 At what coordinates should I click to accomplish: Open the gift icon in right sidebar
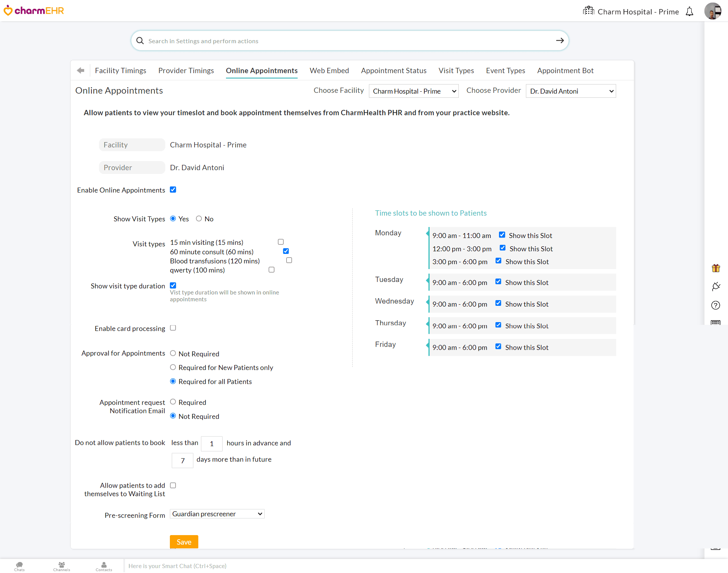pos(715,268)
